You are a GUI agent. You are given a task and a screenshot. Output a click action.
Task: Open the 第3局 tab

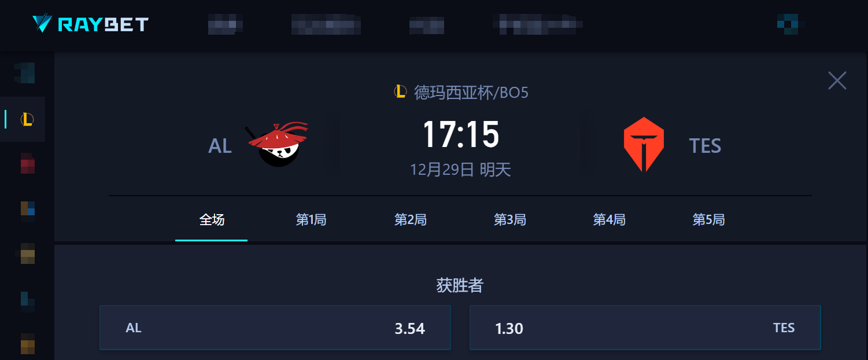coord(510,220)
